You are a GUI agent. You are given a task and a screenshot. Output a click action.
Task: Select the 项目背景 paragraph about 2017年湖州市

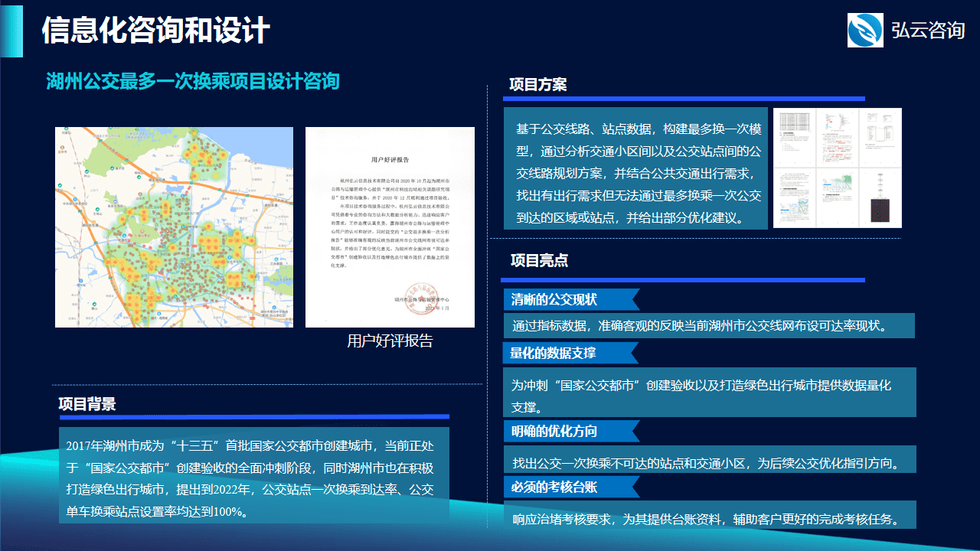(253, 478)
